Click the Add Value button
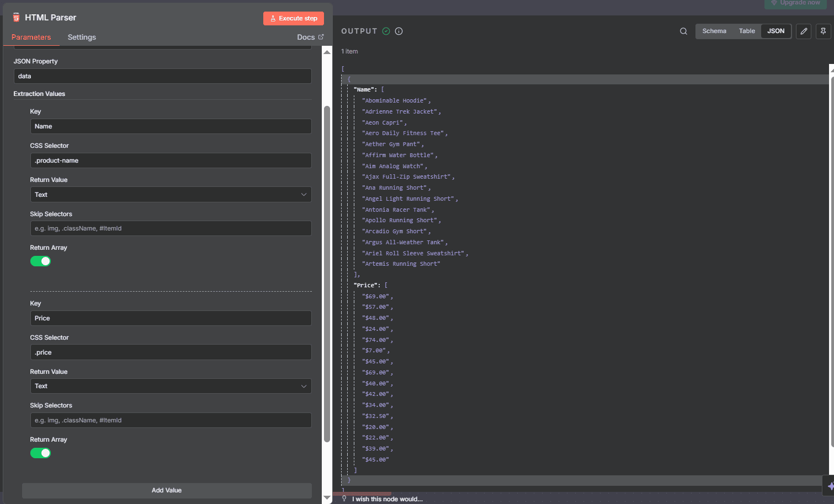The image size is (834, 504). [167, 490]
